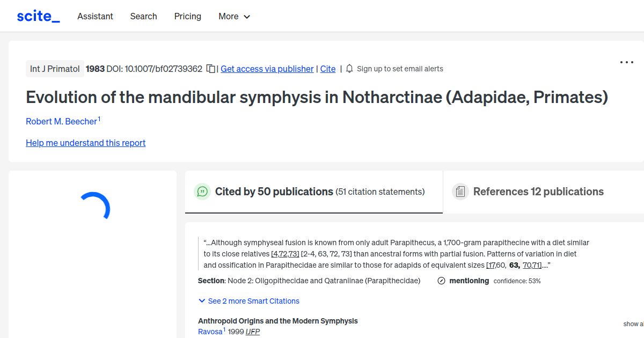Click the green citation quote icon
This screenshot has width=644, height=338.
pyautogui.click(x=202, y=192)
